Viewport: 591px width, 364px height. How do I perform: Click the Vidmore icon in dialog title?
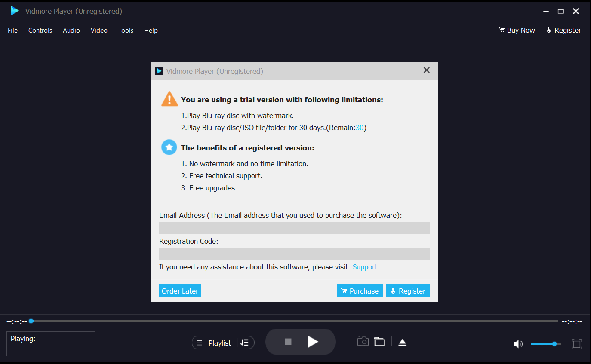tap(159, 71)
